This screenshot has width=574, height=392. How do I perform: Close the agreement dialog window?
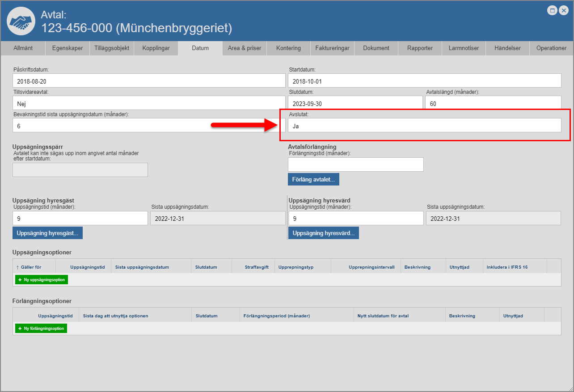coord(563,11)
